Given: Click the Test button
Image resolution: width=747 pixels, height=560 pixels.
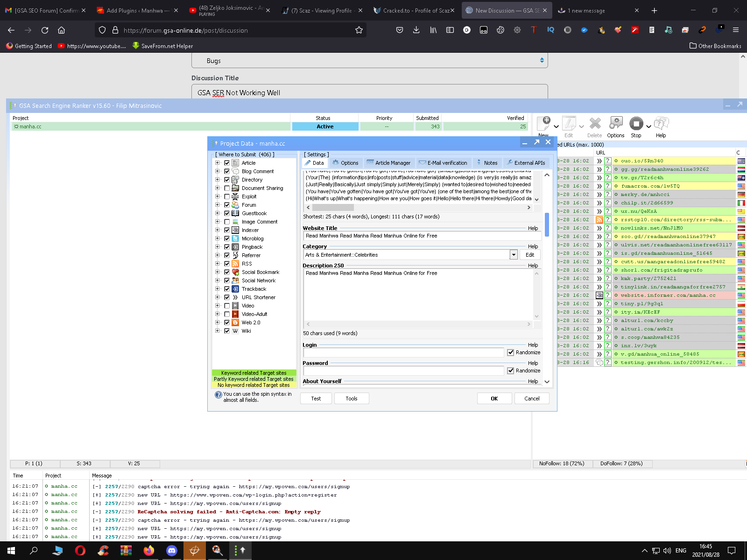Looking at the screenshot, I should point(316,399).
